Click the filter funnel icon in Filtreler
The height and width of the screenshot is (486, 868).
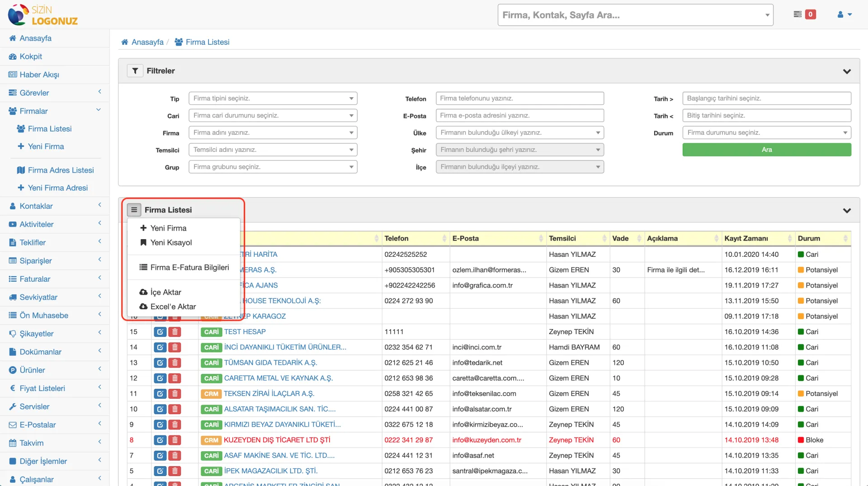pos(135,71)
